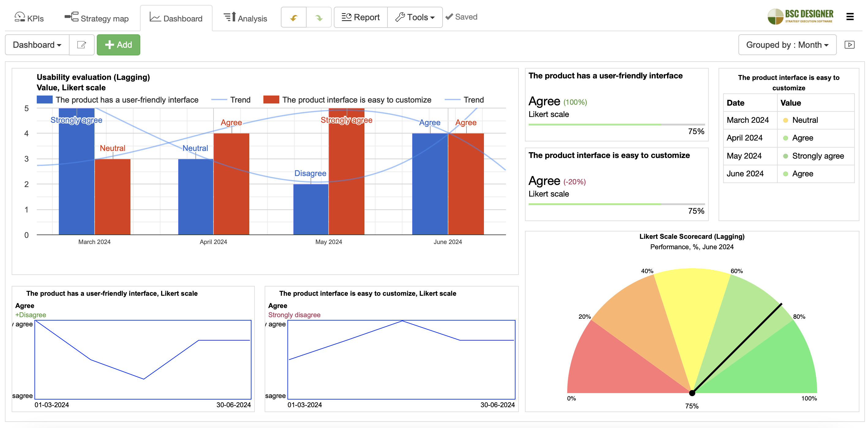The width and height of the screenshot is (868, 428).
Task: Click the green Add button
Action: click(118, 45)
